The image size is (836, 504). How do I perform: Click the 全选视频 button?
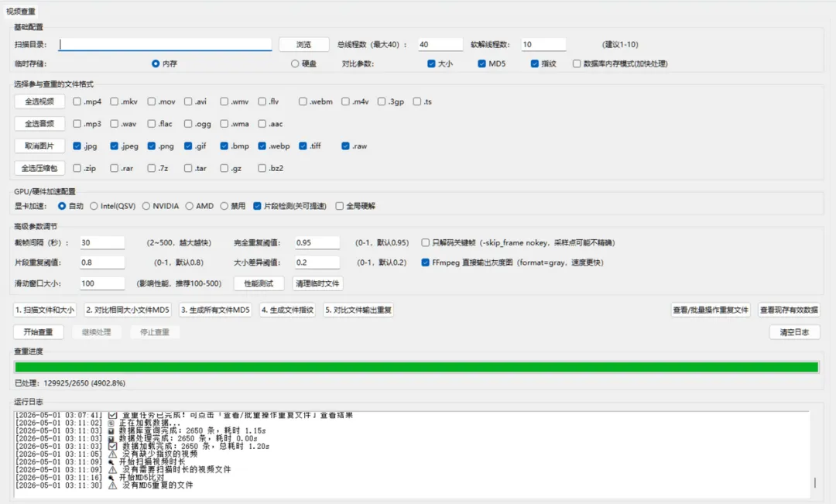click(x=39, y=101)
